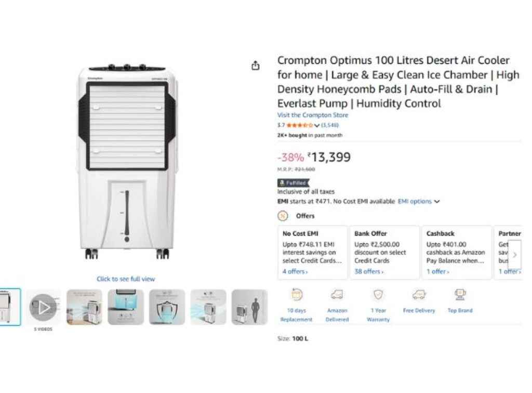This screenshot has height=393, width=532.
Task: Click the main air cooler product image
Action: [x=127, y=162]
